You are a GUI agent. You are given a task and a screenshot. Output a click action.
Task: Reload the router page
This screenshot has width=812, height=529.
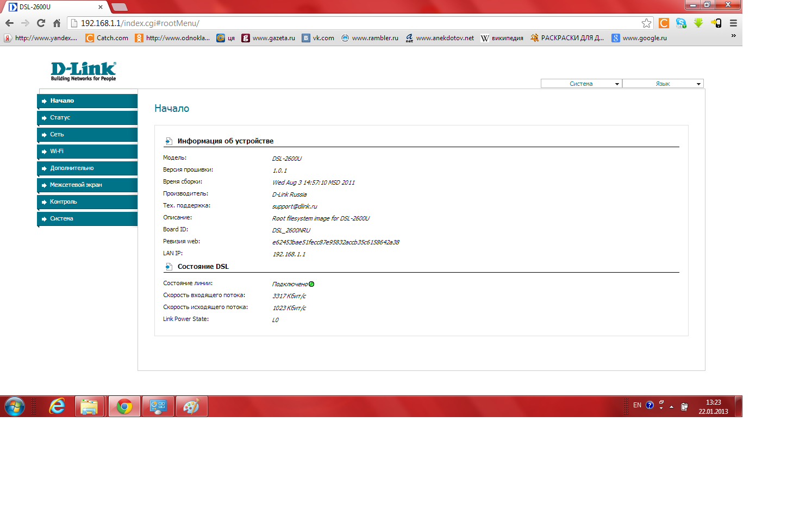41,23
